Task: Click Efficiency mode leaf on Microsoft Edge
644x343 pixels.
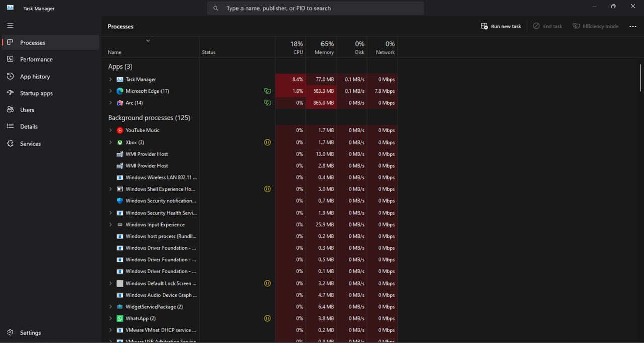Action: (x=268, y=91)
